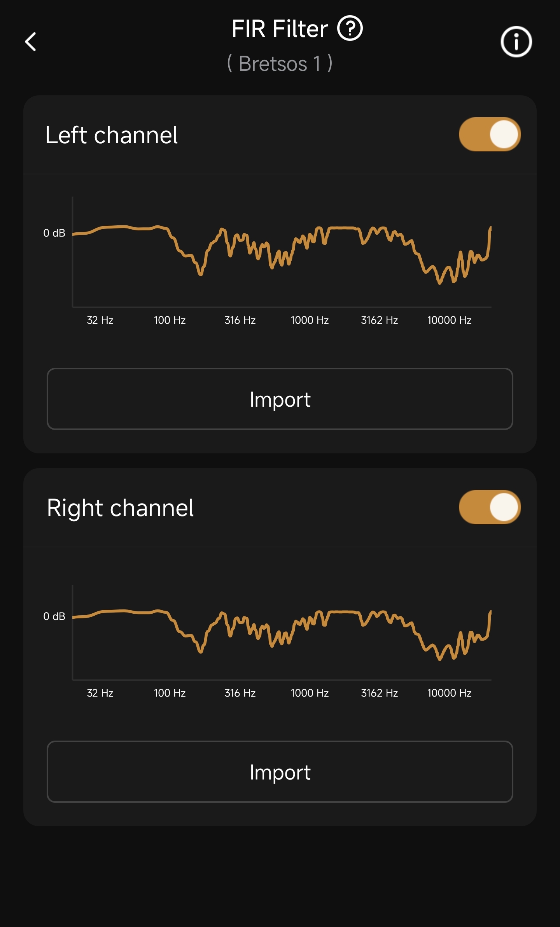Go back using the top-left arrow
The width and height of the screenshot is (560, 927).
(x=31, y=42)
